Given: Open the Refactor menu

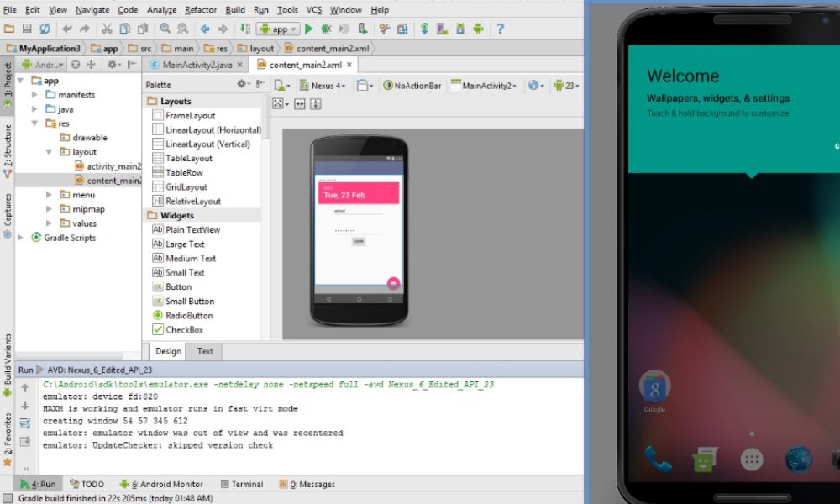Looking at the screenshot, I should pos(201,9).
